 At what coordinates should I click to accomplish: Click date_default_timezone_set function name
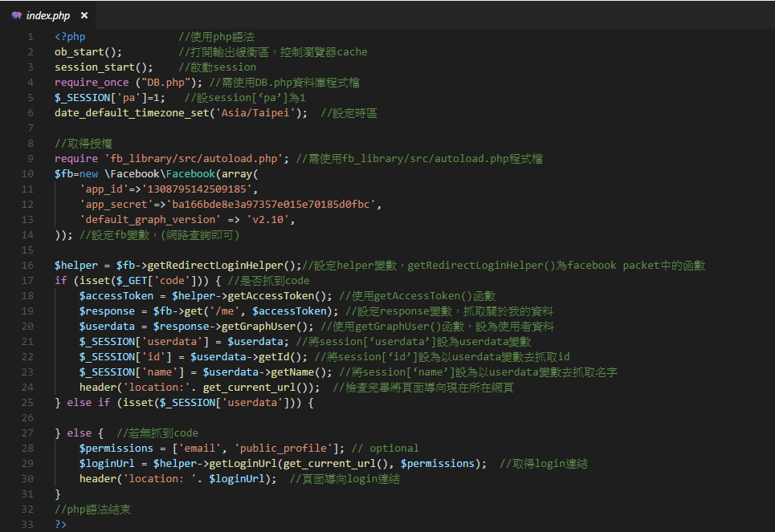(132, 113)
